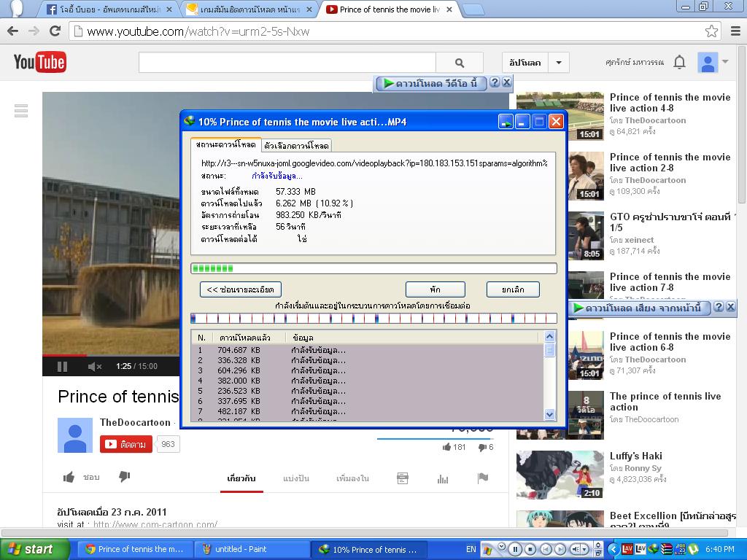Viewport: 747px width, 560px height.
Task: Open the Chrome menu icon
Action: 735,31
